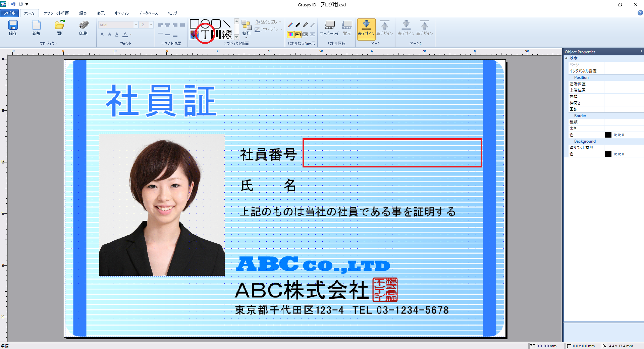The width and height of the screenshot is (644, 349).
Task: Justify text in テキスト位置
Action: (x=182, y=25)
